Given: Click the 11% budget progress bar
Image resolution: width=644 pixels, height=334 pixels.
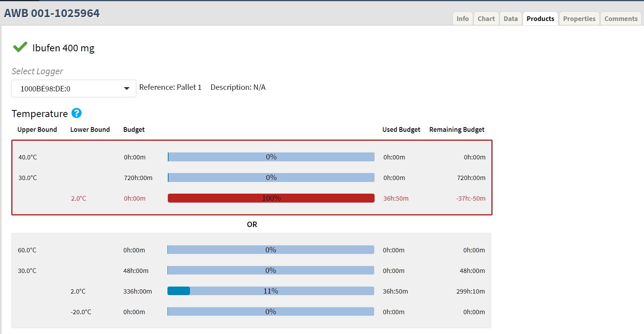Looking at the screenshot, I should [271, 291].
